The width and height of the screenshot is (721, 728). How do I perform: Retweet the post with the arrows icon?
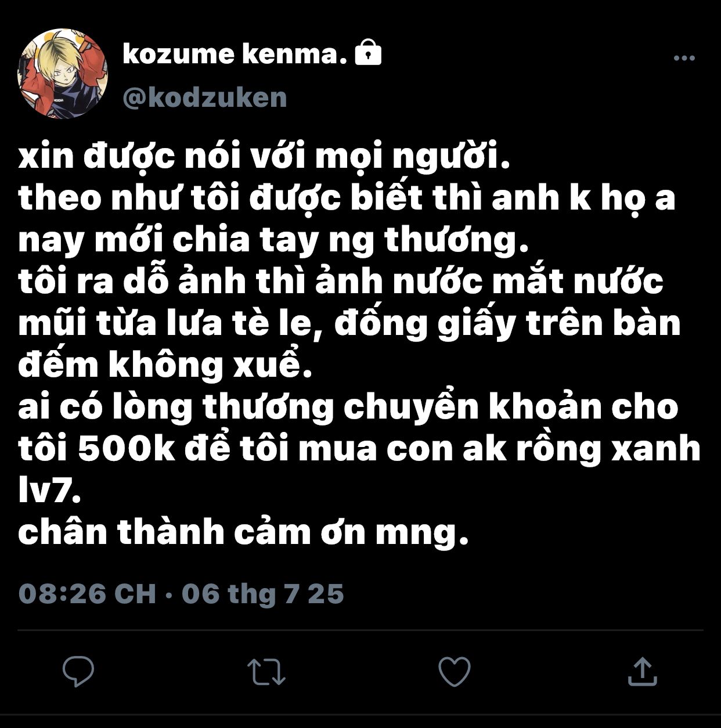pos(266,672)
